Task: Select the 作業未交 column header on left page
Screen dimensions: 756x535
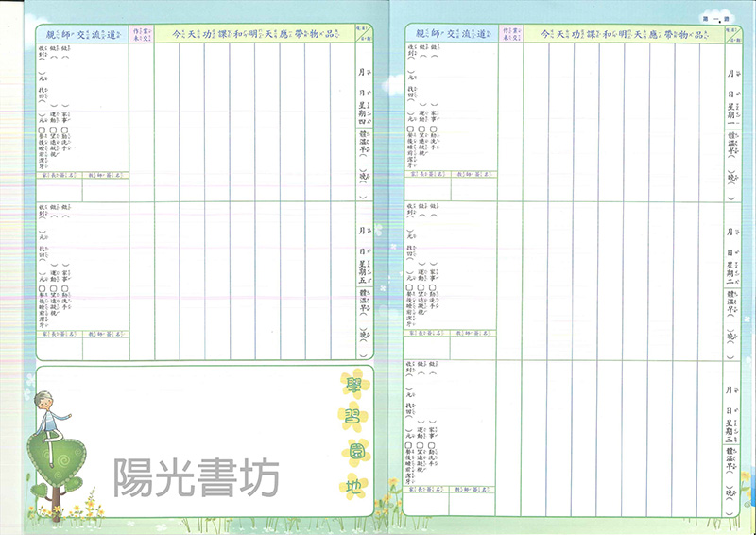Action: click(140, 34)
